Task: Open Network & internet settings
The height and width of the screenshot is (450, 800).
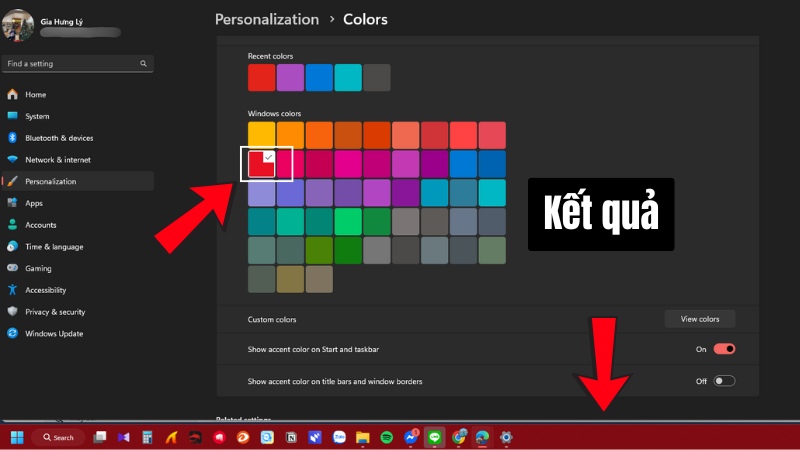Action: (78, 160)
